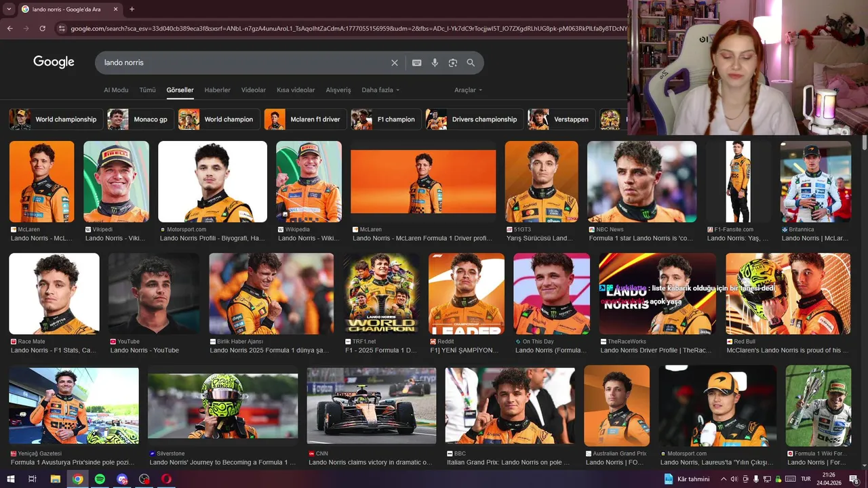This screenshot has width=868, height=488.
Task: Click the page vertical scrollbar
Action: point(864,144)
